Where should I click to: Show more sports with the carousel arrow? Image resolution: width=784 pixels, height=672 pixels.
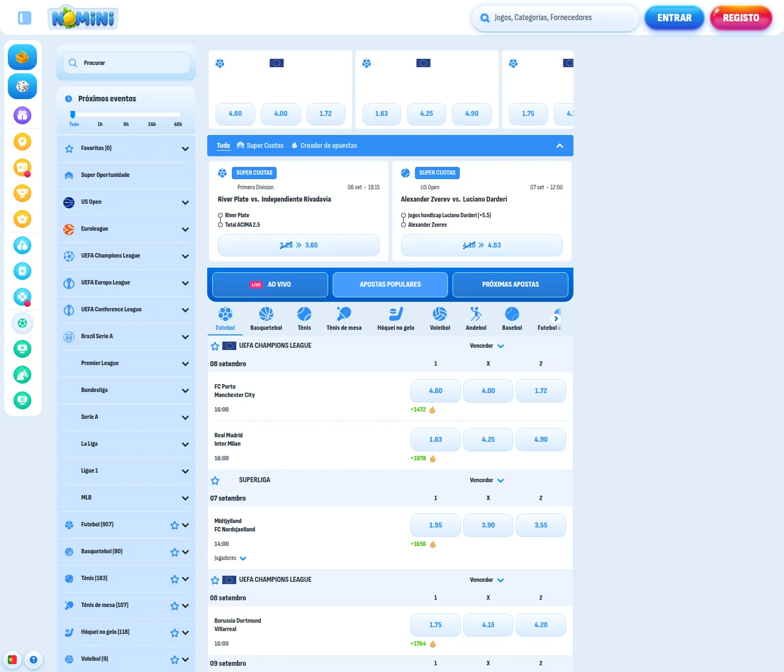pos(557,318)
